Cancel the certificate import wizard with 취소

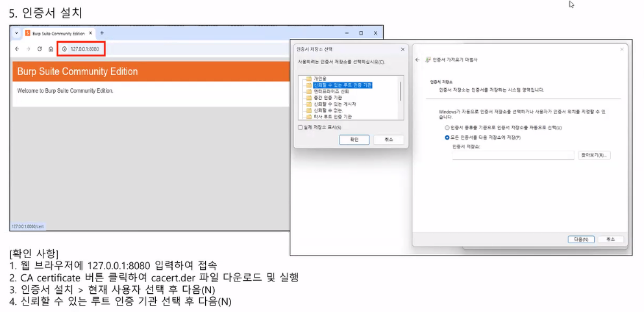[611, 239]
